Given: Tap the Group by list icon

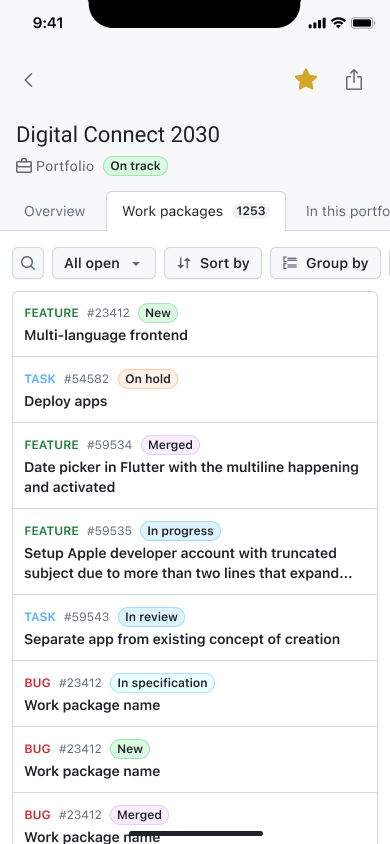Looking at the screenshot, I should click(x=290, y=263).
